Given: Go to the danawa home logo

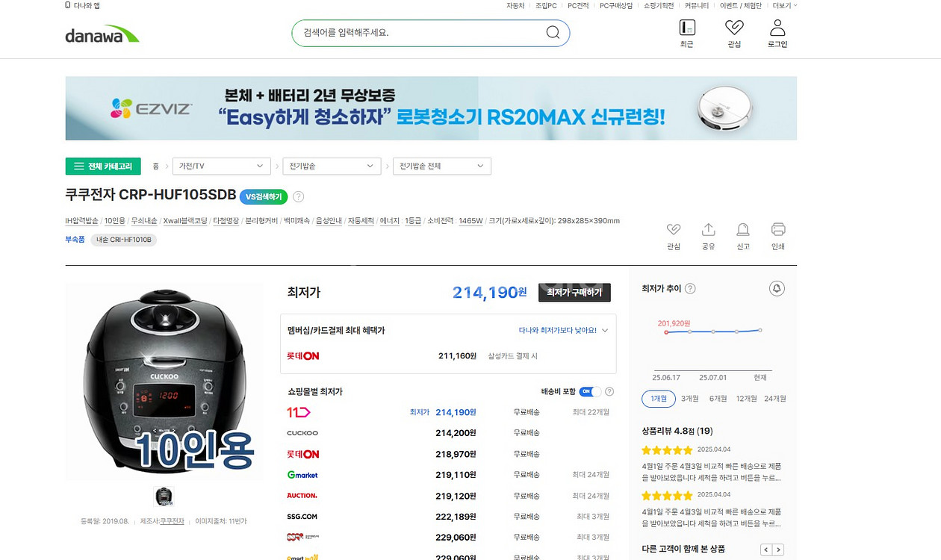Looking at the screenshot, I should tap(102, 34).
